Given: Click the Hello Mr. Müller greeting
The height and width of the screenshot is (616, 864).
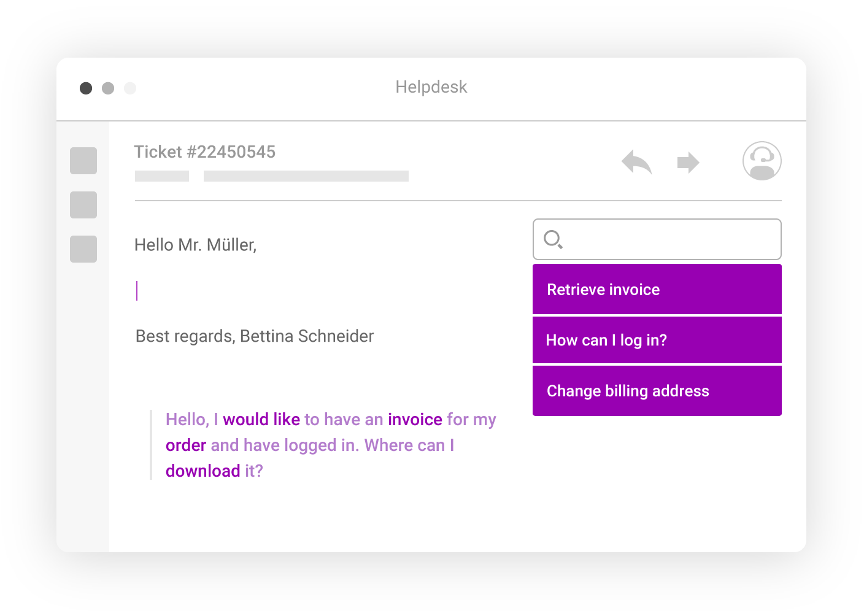Looking at the screenshot, I should [196, 245].
